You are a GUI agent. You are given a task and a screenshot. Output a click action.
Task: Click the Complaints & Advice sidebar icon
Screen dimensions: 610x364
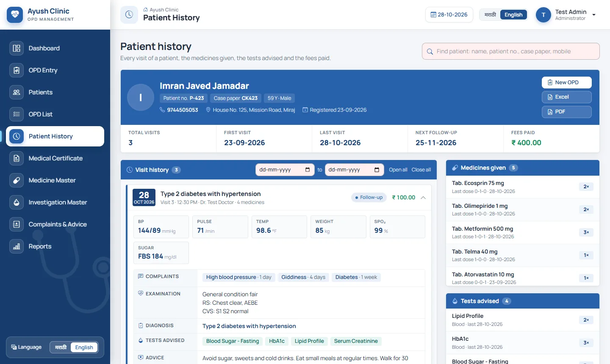17,224
